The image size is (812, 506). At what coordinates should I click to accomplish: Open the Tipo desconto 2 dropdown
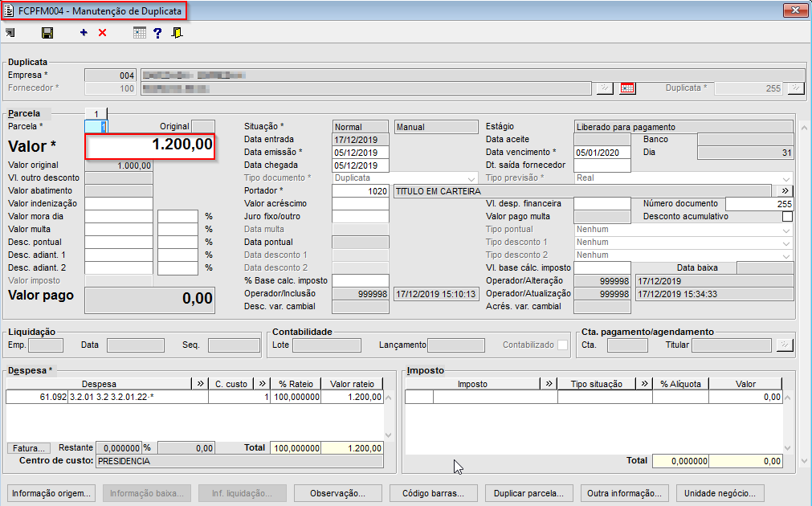click(786, 255)
